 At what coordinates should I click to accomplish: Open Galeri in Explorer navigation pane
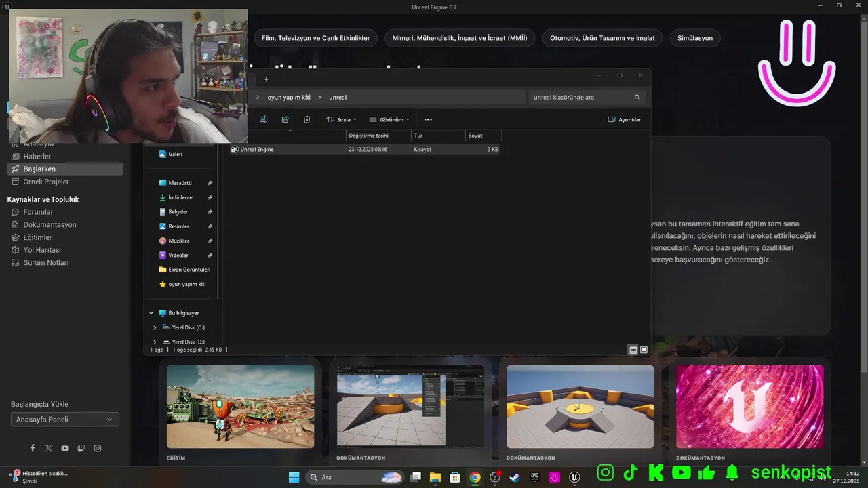pos(175,154)
